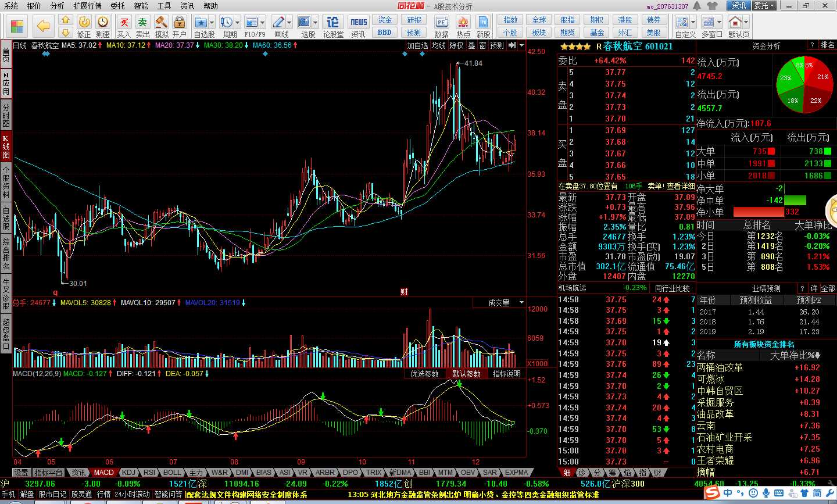Click the 股市日记 status bar entry
The height and width of the screenshot is (504, 837).
[53, 495]
